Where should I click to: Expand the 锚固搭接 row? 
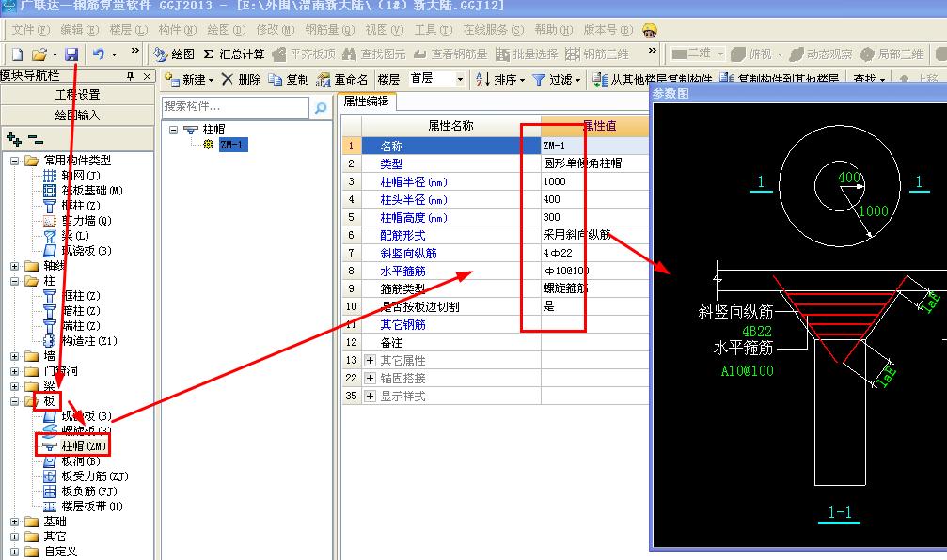371,379
